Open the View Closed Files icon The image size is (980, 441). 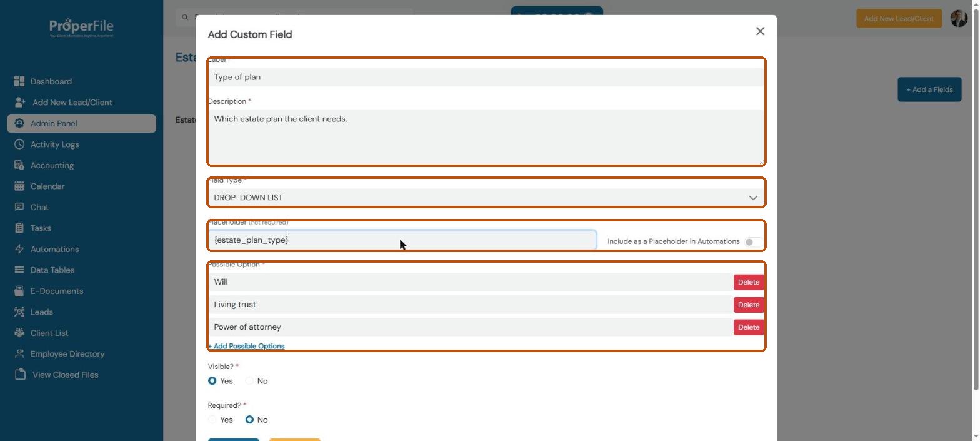click(20, 375)
